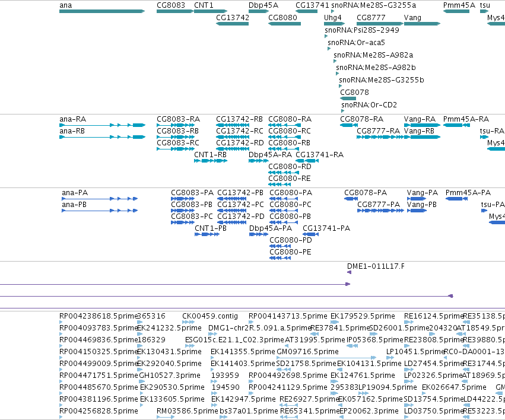Click EST RE16124.5prime label
Viewport: 505px width, 420px height.
434,316
